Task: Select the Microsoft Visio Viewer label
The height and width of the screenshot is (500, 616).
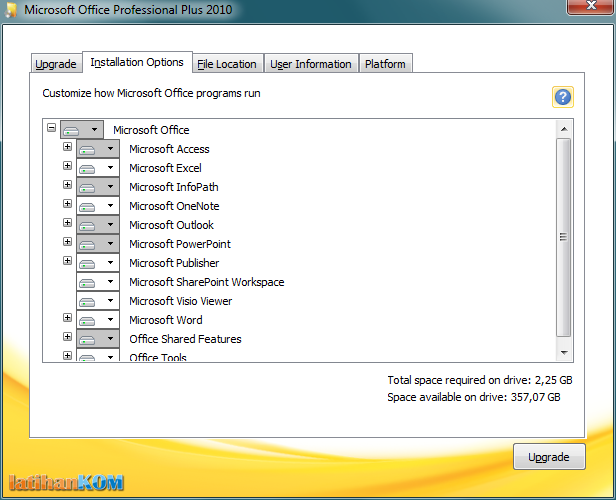Action: point(181,301)
